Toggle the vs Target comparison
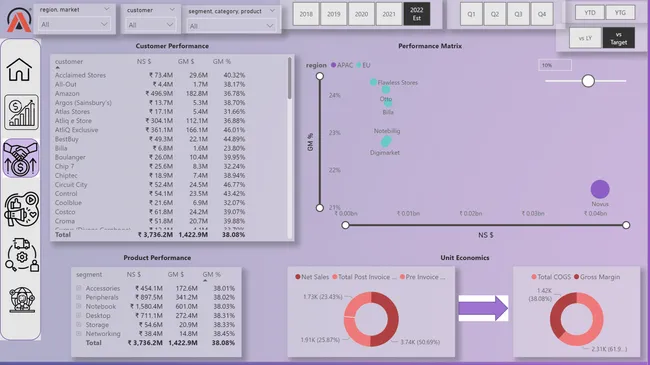This screenshot has height=365, width=650. [x=618, y=38]
